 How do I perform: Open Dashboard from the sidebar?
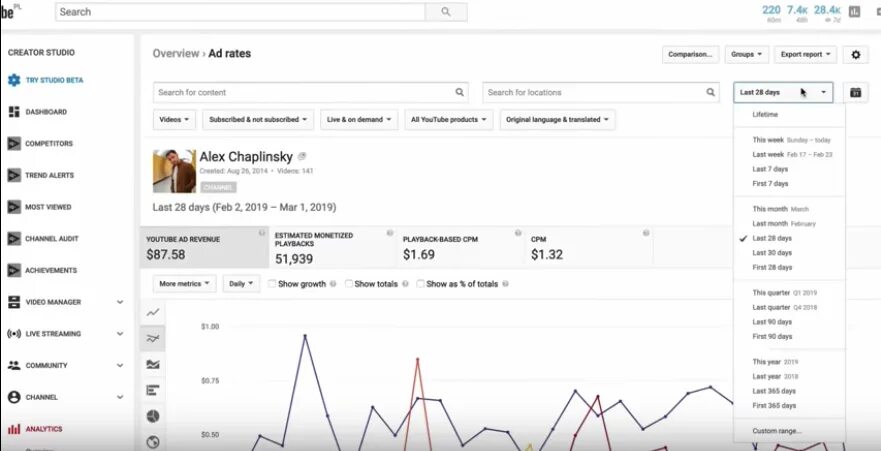click(x=46, y=112)
